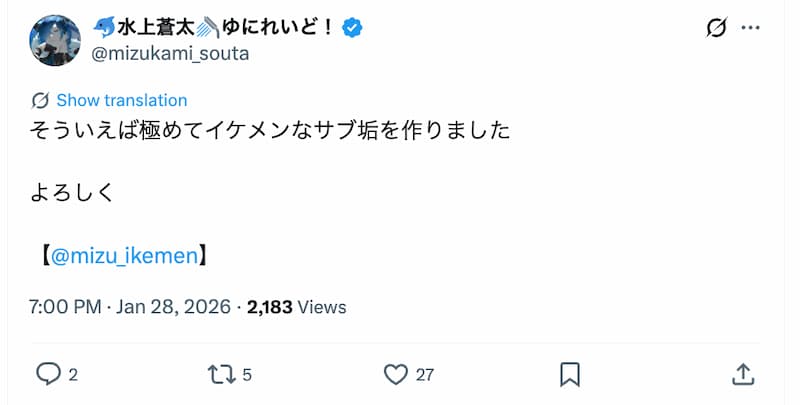This screenshot has height=405, width=800.
Task: Open the three-dot more options menu
Action: point(752,28)
